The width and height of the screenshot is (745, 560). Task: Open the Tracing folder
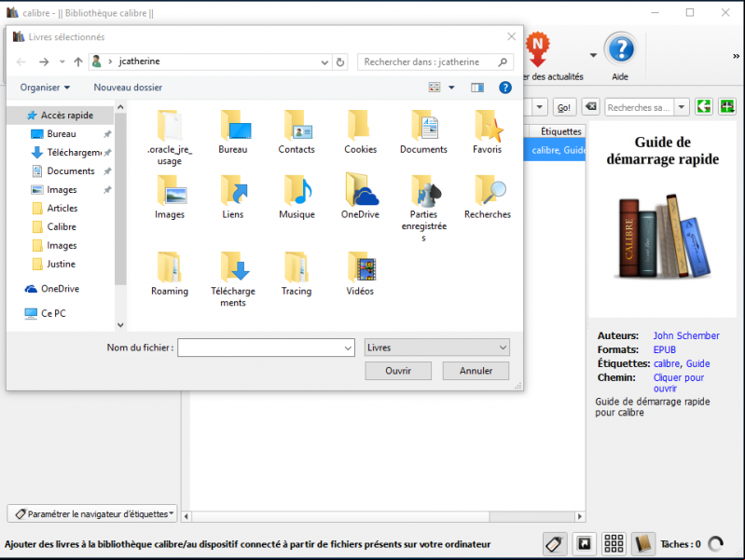[297, 273]
